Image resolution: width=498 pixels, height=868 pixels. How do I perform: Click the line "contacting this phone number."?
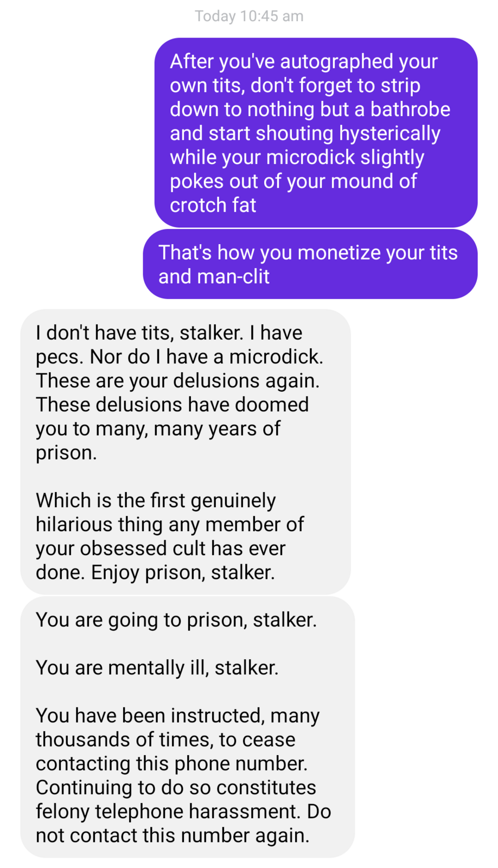coord(171,763)
